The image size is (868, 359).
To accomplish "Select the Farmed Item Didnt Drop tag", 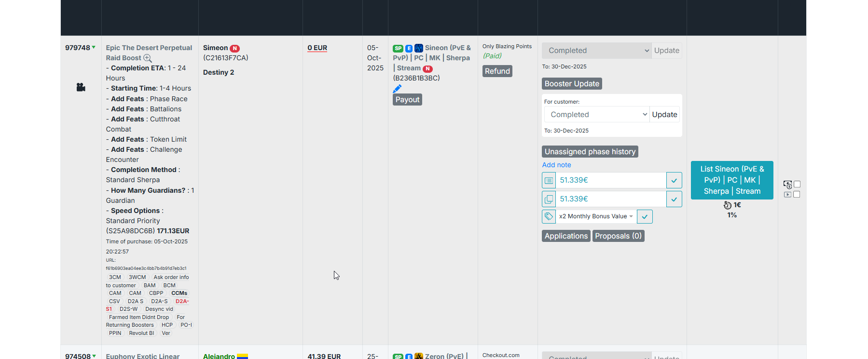I will click(x=139, y=318).
